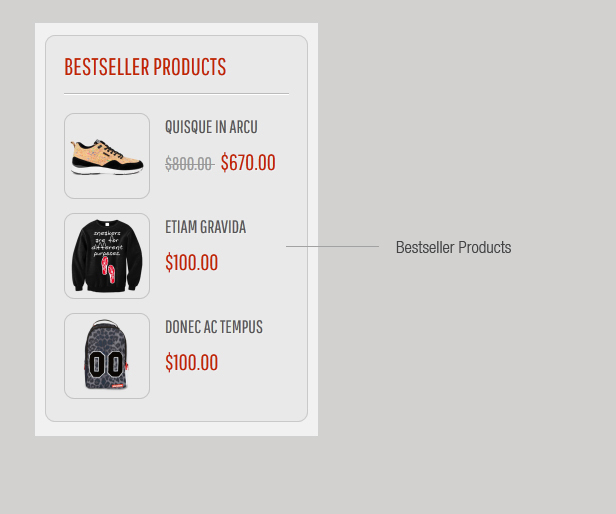Click the tan sneaker product thumbnail
Image resolution: width=616 pixels, height=514 pixels.
(107, 156)
